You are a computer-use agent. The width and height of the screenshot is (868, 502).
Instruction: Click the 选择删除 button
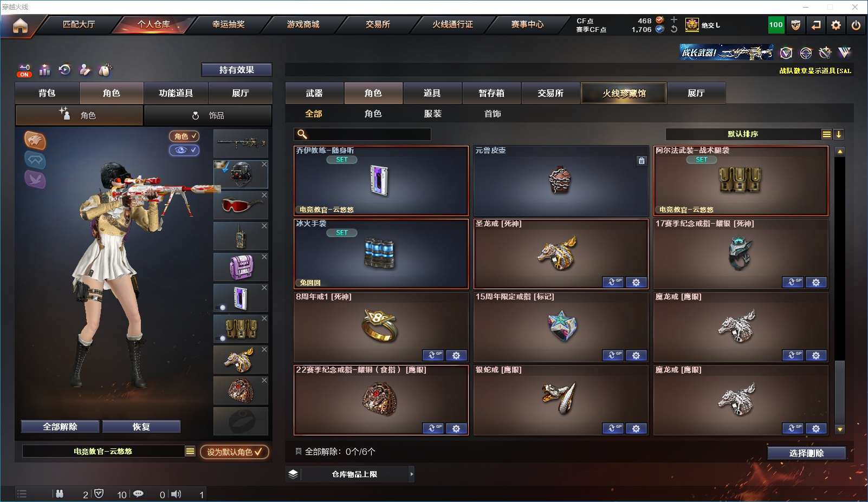(807, 453)
